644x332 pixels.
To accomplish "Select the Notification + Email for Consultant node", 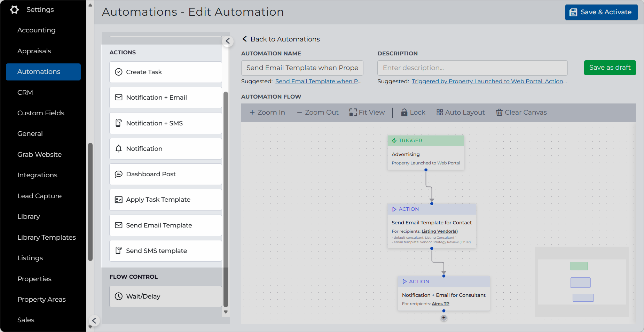I will click(444, 293).
